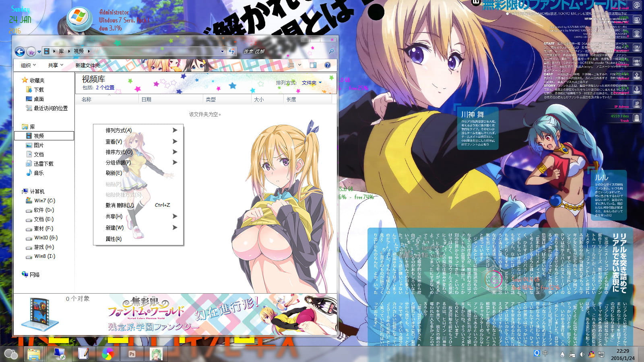The image size is (644, 362).
Task: Open the 2 个位置 locations link
Action: (105, 88)
